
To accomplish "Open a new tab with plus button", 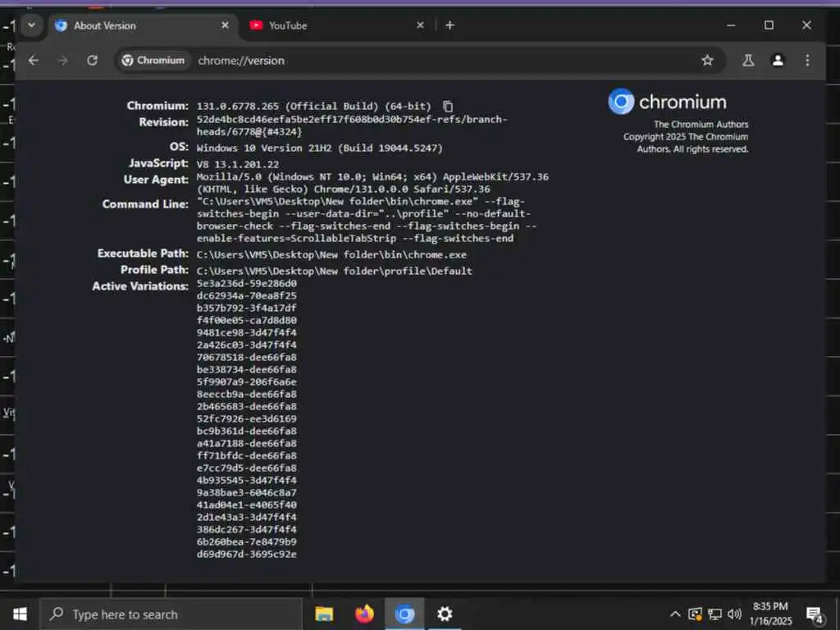I will tap(450, 25).
